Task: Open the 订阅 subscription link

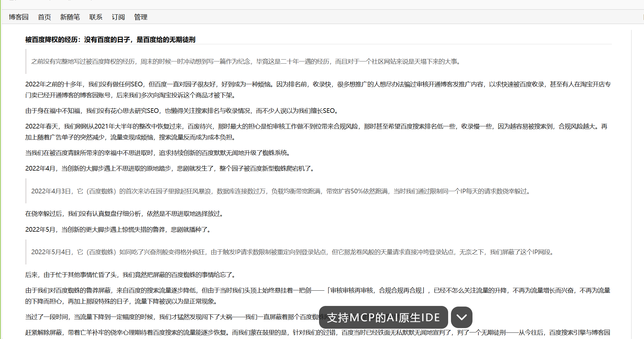Action: click(x=118, y=17)
